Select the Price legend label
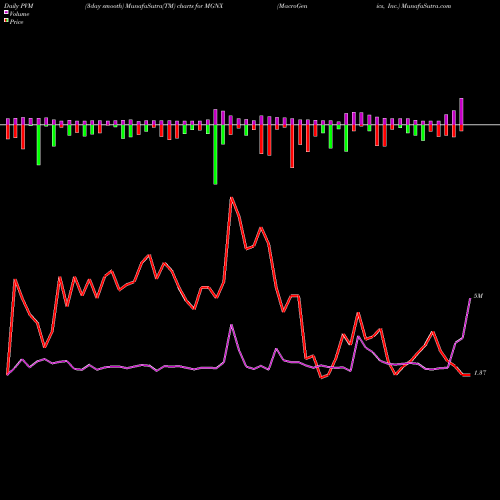The width and height of the screenshot is (500, 500). pos(17,22)
